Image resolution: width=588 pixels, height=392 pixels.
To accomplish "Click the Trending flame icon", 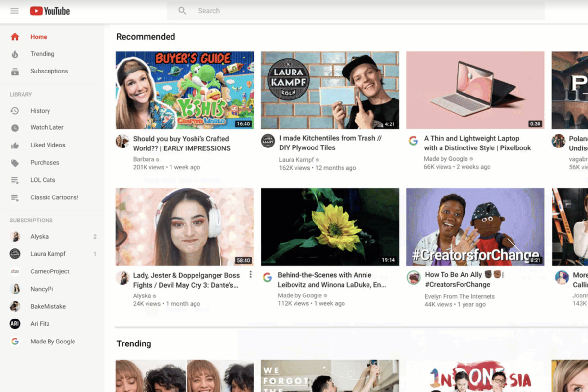I will click(15, 54).
